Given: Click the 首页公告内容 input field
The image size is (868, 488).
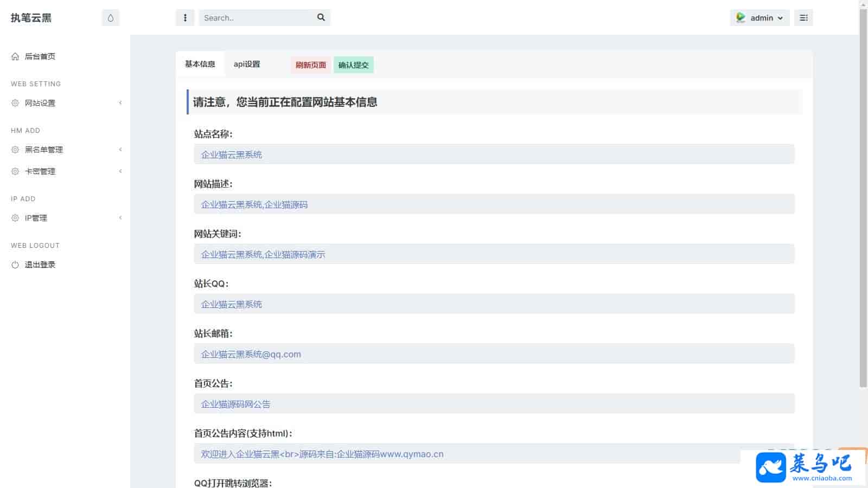Looking at the screenshot, I should tap(494, 454).
